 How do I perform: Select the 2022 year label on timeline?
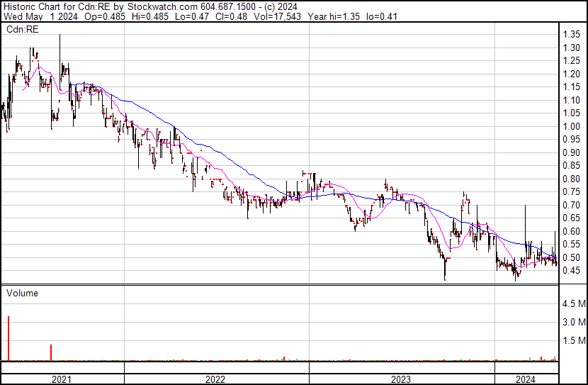pyautogui.click(x=216, y=379)
